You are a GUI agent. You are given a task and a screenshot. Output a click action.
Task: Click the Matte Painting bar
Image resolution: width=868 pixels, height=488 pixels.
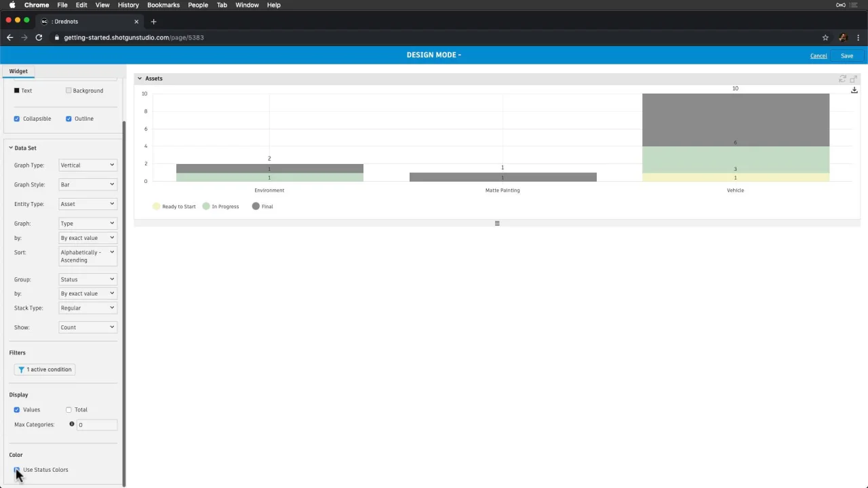502,177
